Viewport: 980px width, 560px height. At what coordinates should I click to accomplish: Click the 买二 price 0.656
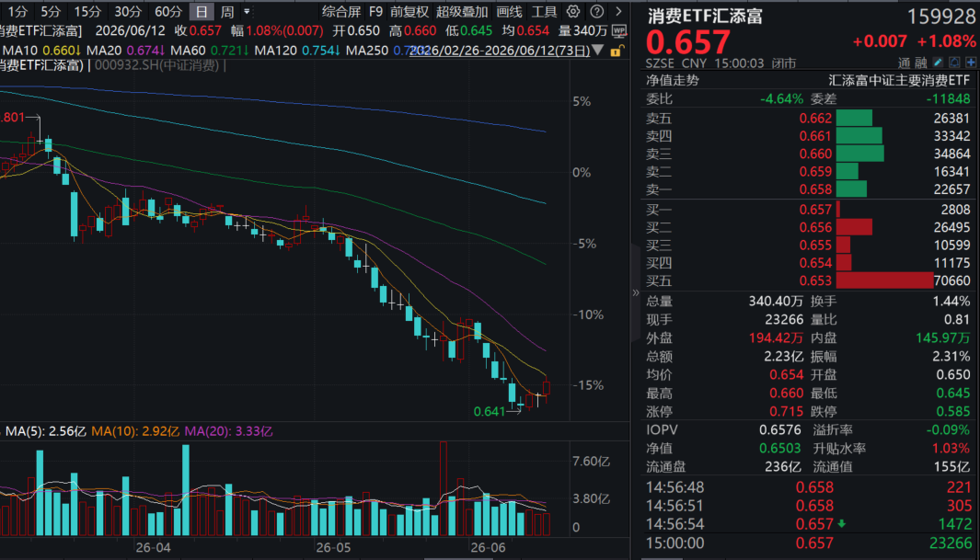coord(815,227)
